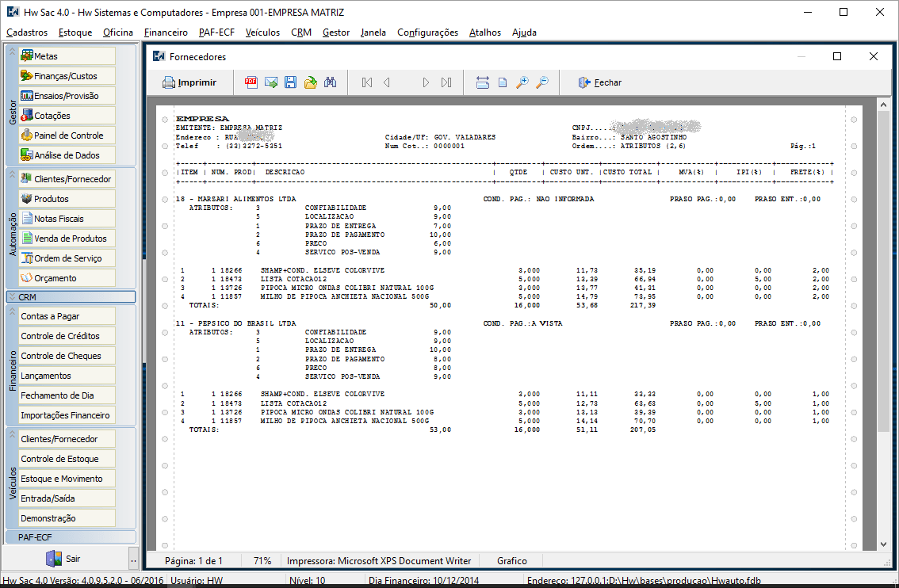Click report scrollbar up arrow
899x588 pixels.
click(883, 105)
